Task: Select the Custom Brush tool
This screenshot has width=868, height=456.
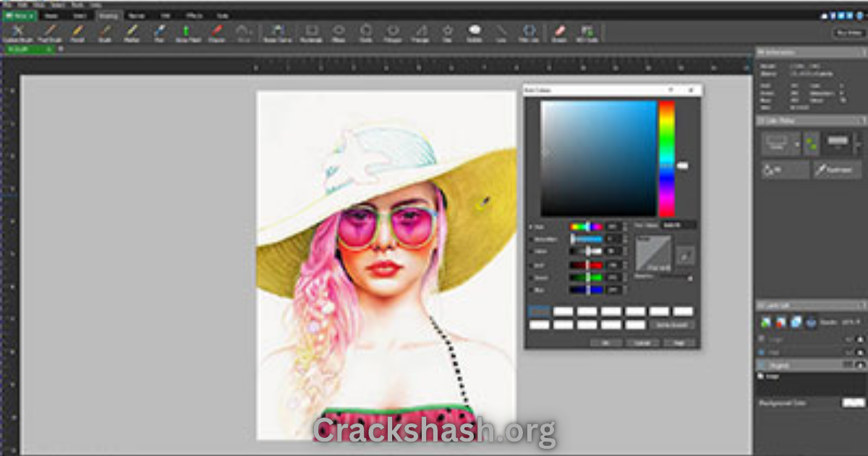Action: (19, 33)
